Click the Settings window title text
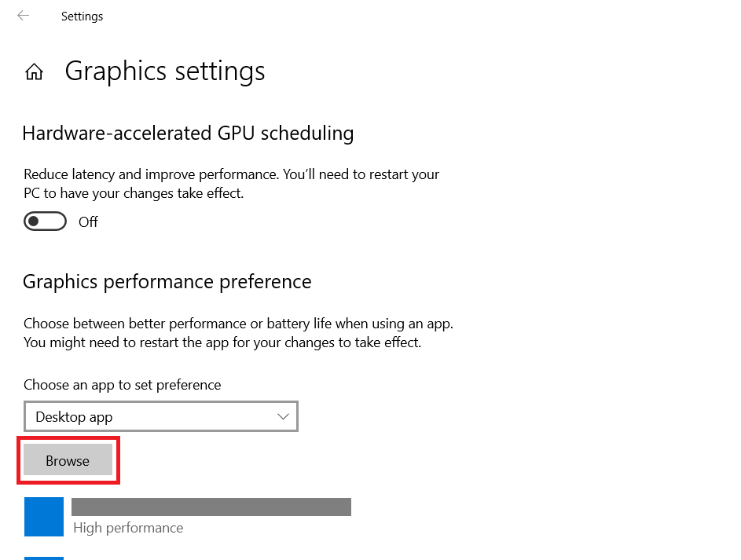Image resolution: width=741 pixels, height=560 pixels. pos(82,16)
